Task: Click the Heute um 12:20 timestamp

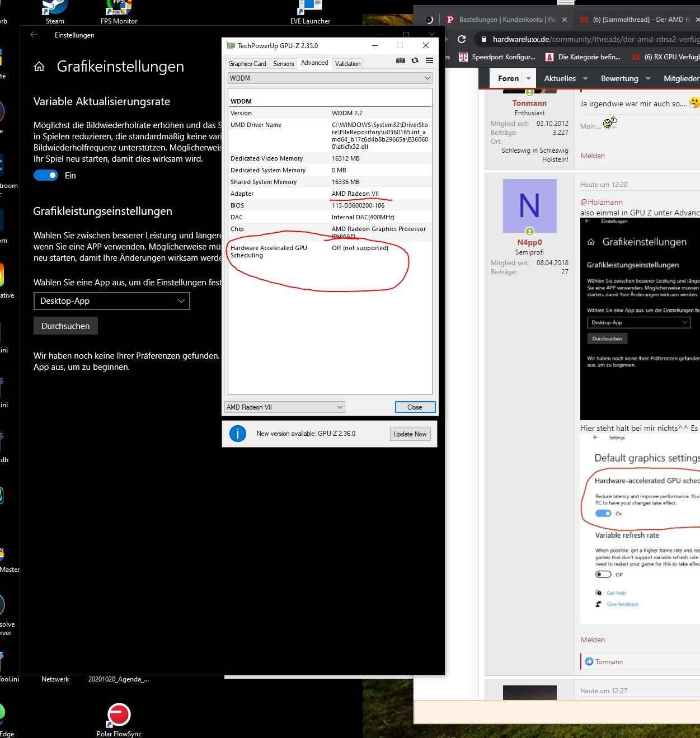Action: 604,184
